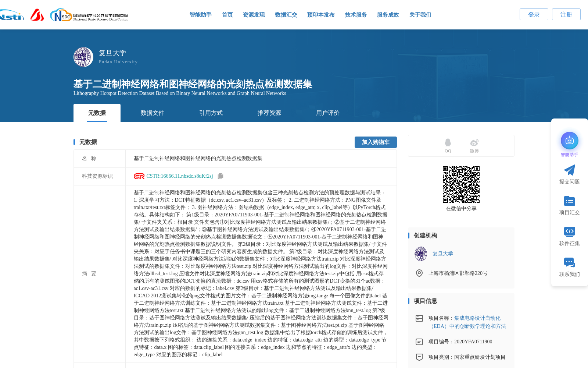This screenshot has height=368, width=588.
Task: Click the WeChat share QR code
Action: [x=461, y=184]
